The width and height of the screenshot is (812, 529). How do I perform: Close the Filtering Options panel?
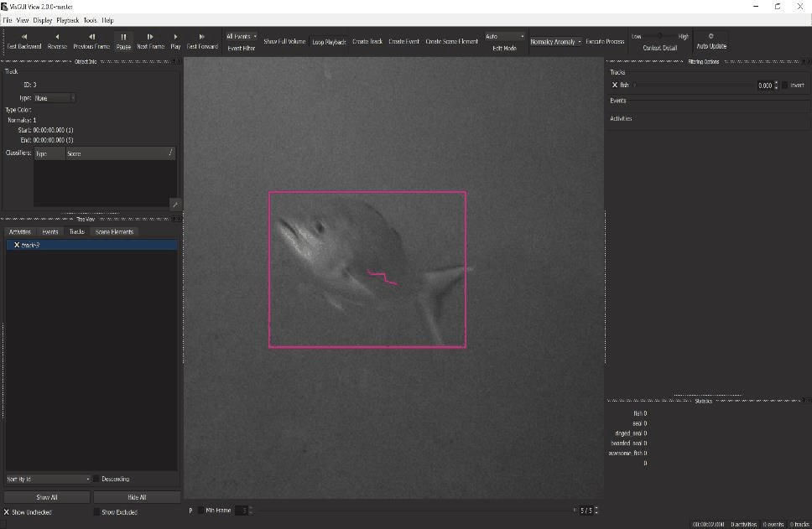pyautogui.click(x=808, y=61)
